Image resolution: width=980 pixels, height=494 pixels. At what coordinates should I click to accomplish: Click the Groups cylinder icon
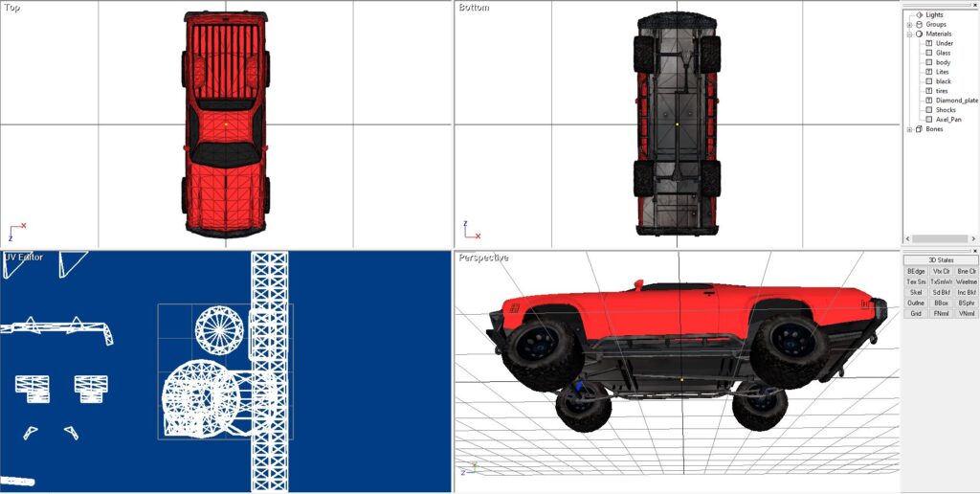pos(919,24)
